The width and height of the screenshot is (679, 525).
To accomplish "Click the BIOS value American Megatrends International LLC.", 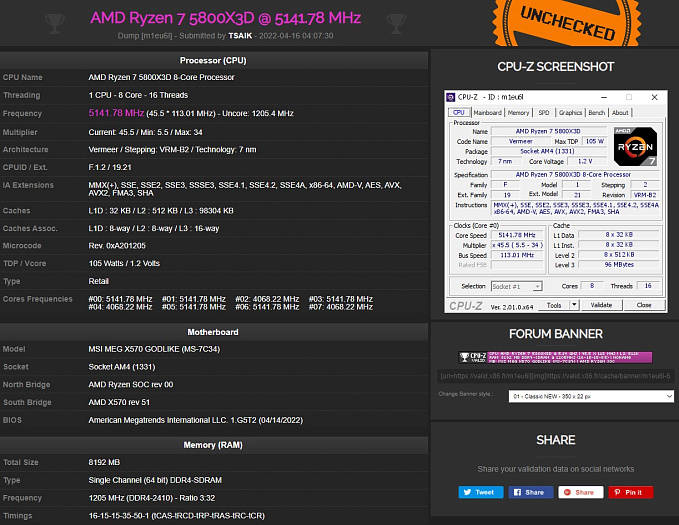I will (x=196, y=420).
